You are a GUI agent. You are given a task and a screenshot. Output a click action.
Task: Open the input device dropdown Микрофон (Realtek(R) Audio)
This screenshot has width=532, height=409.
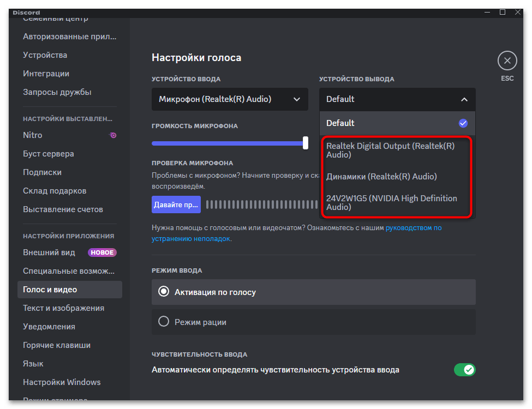[x=230, y=99]
